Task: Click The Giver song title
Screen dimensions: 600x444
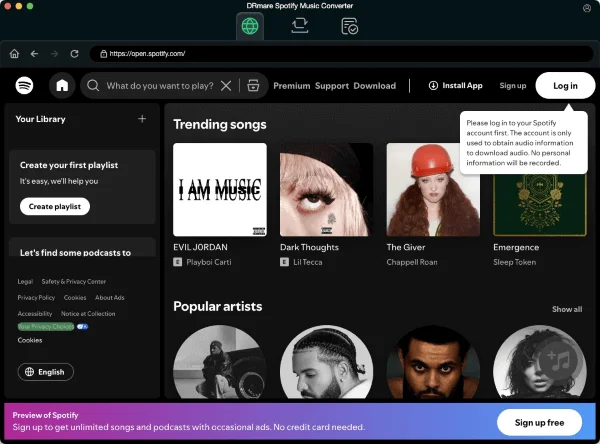Action: (x=406, y=247)
